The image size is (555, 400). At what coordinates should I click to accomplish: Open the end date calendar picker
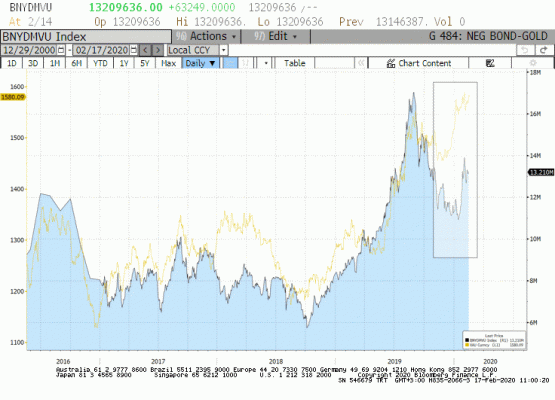point(133,50)
